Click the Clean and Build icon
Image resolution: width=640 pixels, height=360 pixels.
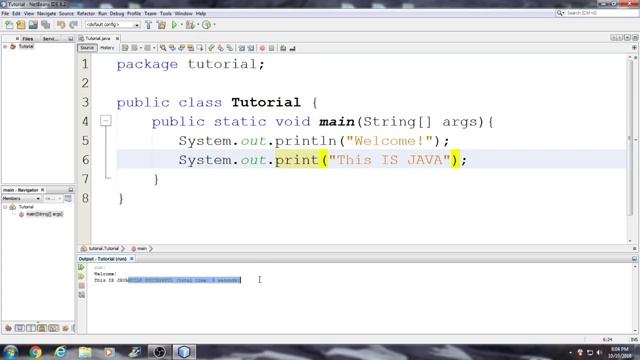point(162,25)
